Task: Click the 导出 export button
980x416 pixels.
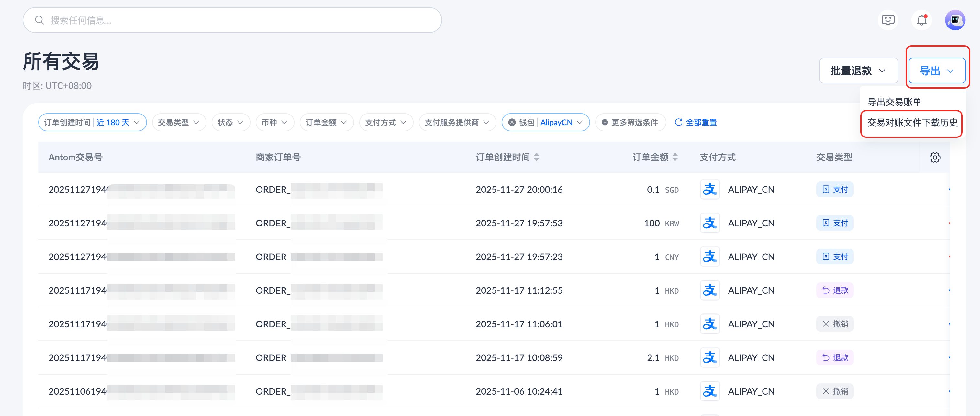Action: [936, 71]
